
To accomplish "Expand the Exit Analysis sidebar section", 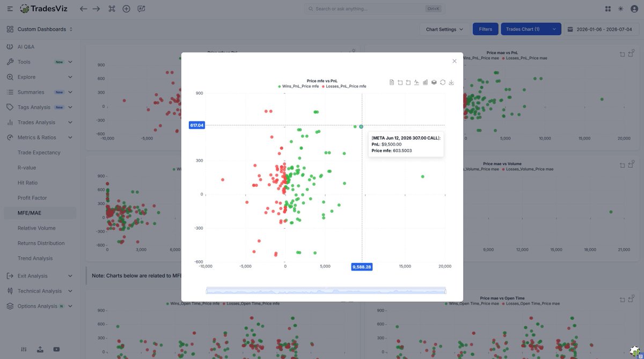I will coord(40,276).
